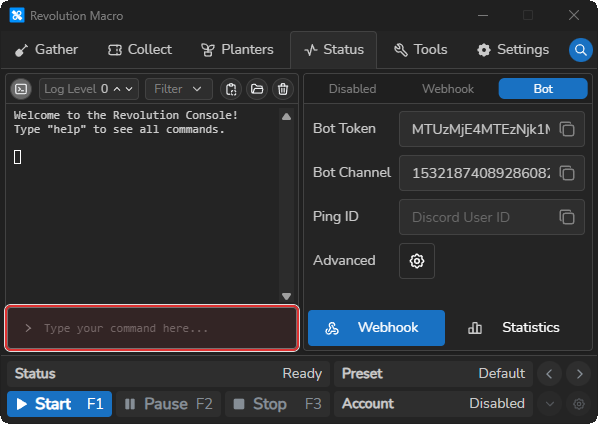598x424 pixels.
Task: Click console scrollbar up arrow
Action: (286, 117)
